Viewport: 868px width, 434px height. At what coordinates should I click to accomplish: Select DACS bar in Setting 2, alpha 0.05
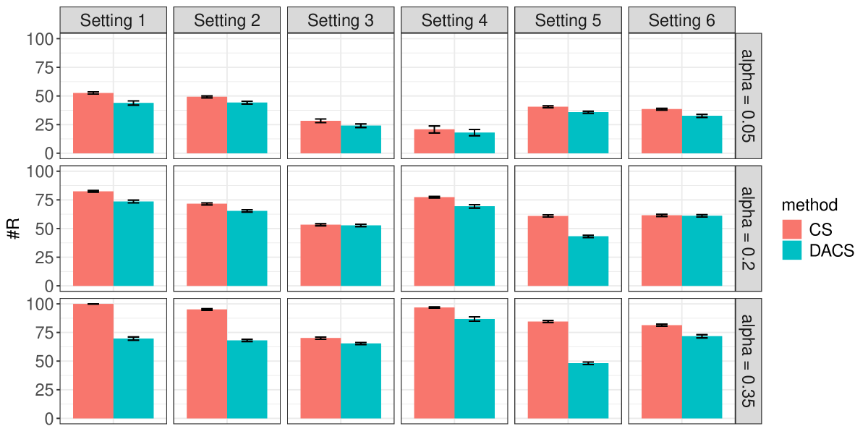coord(247,128)
